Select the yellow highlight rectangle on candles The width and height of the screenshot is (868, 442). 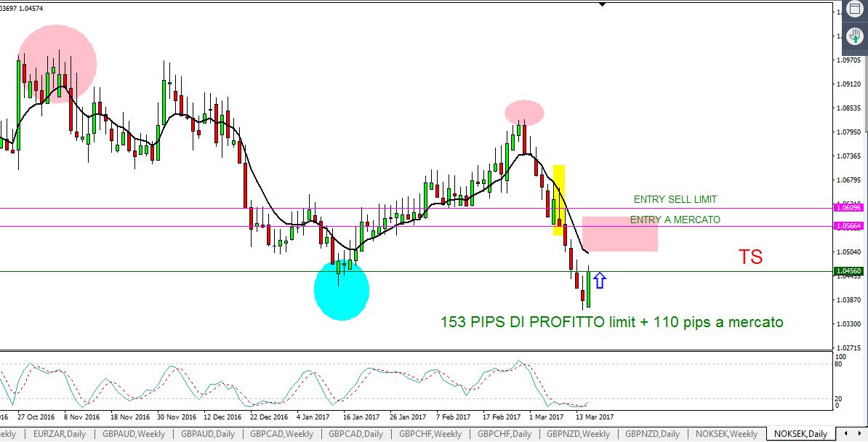pyautogui.click(x=558, y=199)
